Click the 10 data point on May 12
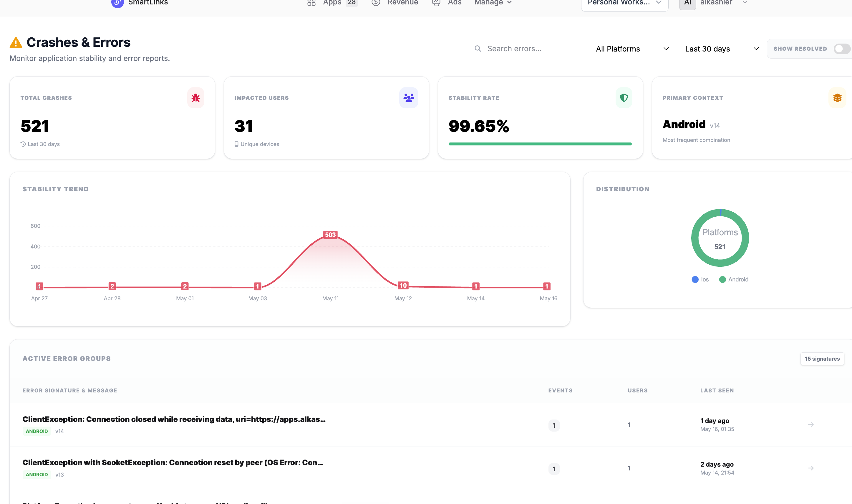The width and height of the screenshot is (852, 504). (x=403, y=285)
